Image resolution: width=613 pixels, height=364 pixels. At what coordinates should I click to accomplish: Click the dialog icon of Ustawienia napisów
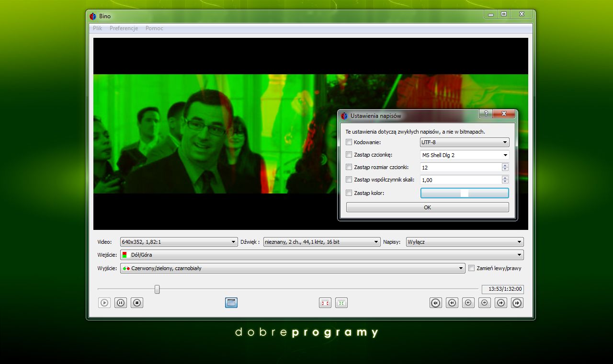[344, 116]
